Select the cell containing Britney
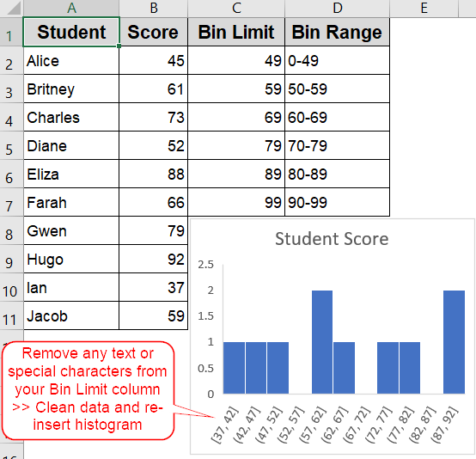This screenshot has width=476, height=459. coord(71,89)
